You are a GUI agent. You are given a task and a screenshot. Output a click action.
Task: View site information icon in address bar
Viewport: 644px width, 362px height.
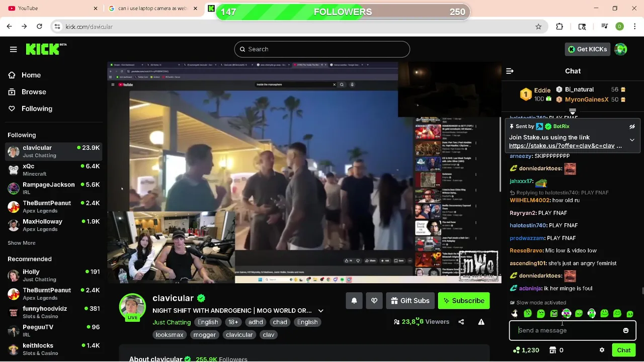tap(57, 27)
